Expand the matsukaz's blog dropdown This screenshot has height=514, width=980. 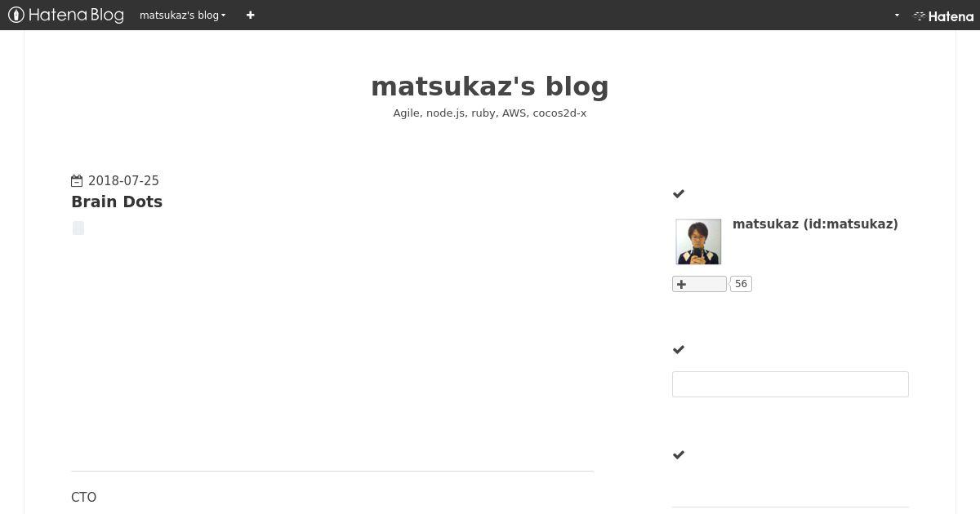tap(182, 15)
